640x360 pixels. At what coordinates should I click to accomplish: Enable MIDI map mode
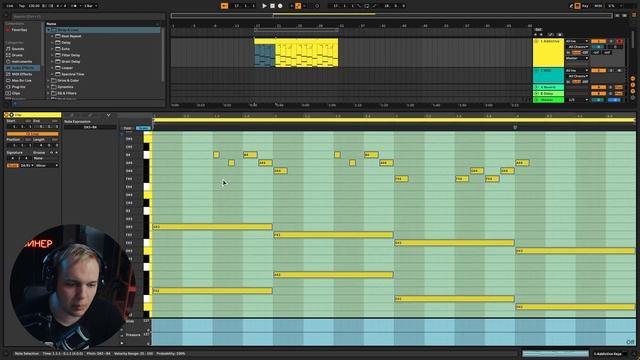pyautogui.click(x=598, y=6)
